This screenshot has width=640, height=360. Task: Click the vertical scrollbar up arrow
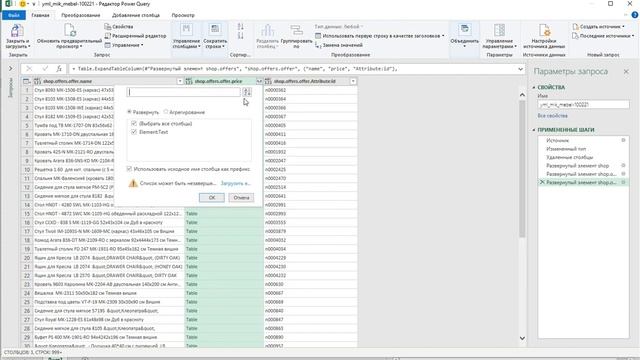[x=522, y=95]
